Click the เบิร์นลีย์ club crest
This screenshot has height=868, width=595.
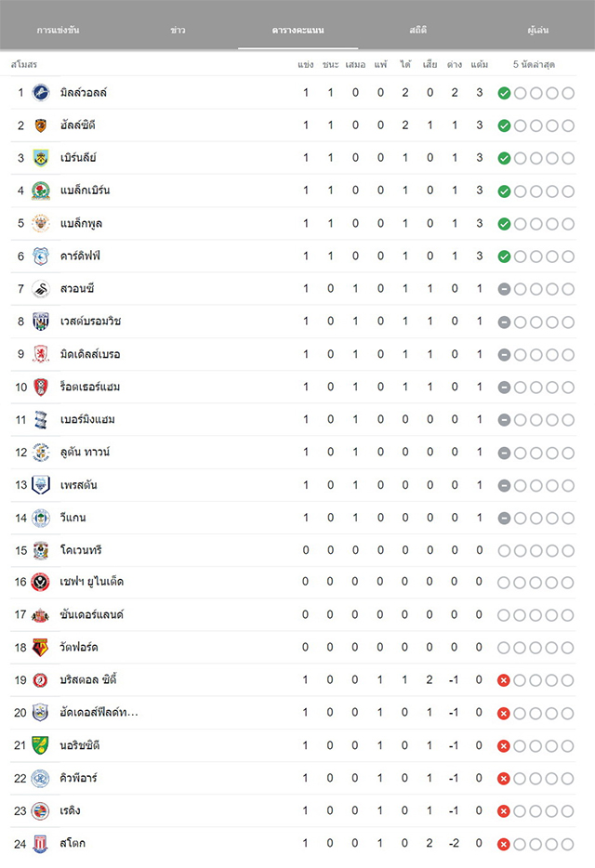(41, 158)
